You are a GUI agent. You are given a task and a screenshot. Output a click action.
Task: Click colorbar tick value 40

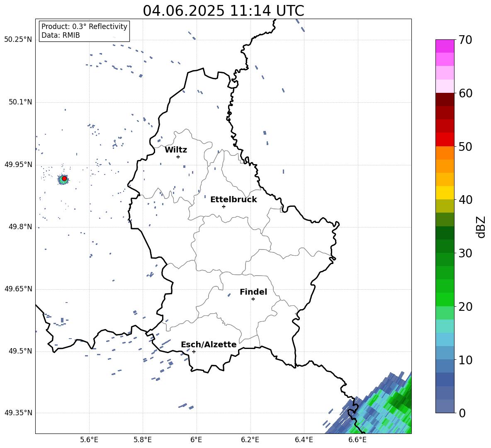pyautogui.click(x=465, y=200)
